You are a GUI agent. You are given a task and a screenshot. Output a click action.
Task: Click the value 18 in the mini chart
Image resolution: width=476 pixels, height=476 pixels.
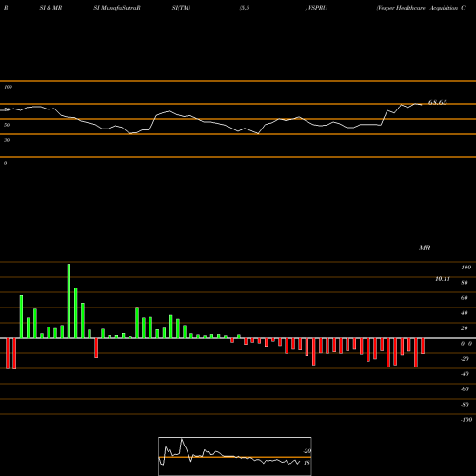point(307,463)
